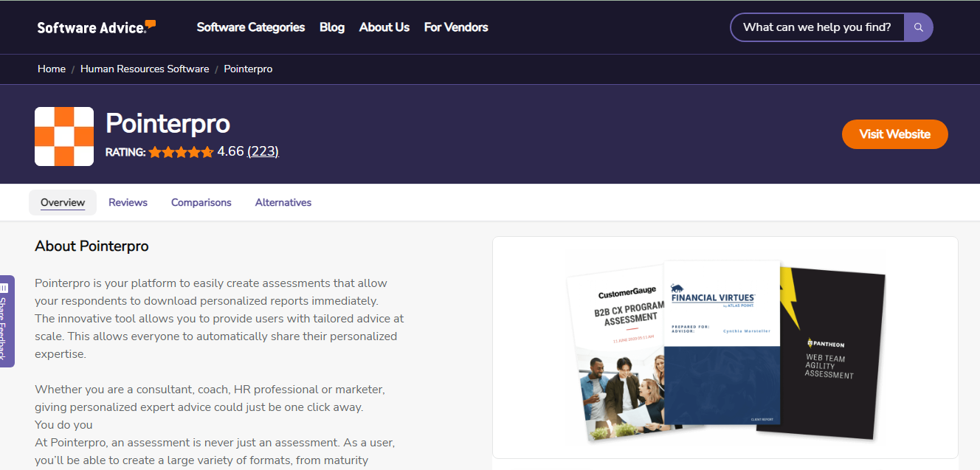
Task: Open the product report covers image
Action: pyautogui.click(x=725, y=347)
